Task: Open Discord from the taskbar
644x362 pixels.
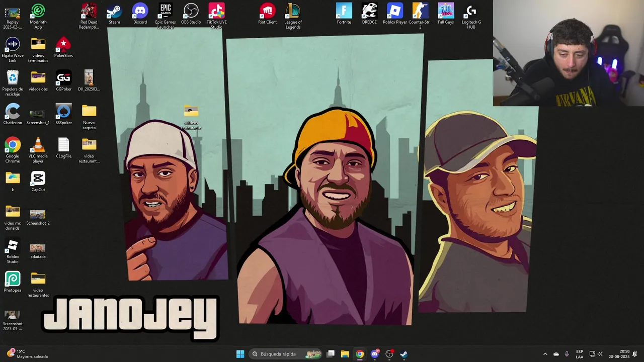Action: pos(374,354)
